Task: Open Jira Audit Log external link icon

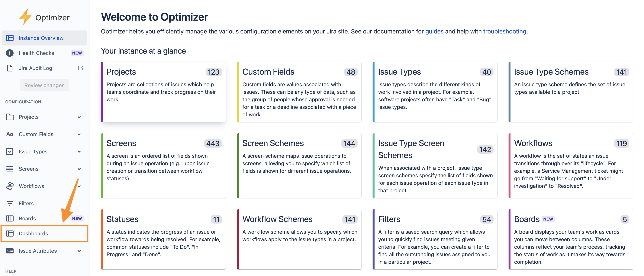Action: (x=81, y=68)
